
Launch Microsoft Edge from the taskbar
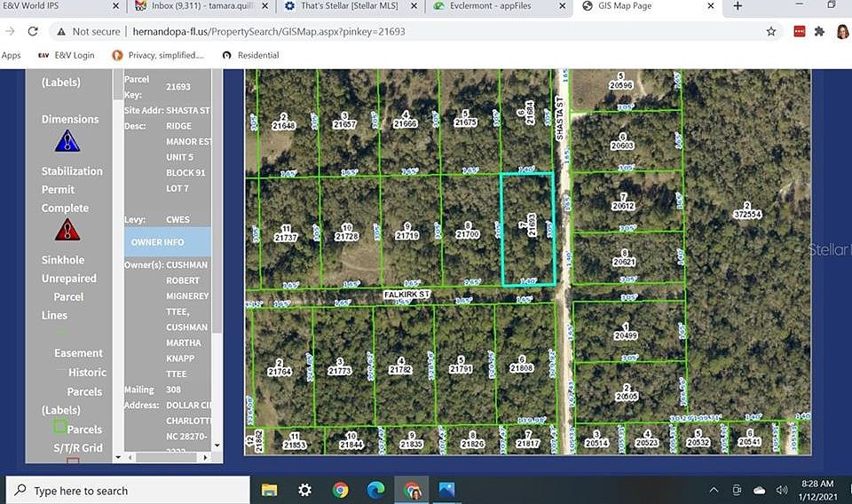[x=375, y=491]
